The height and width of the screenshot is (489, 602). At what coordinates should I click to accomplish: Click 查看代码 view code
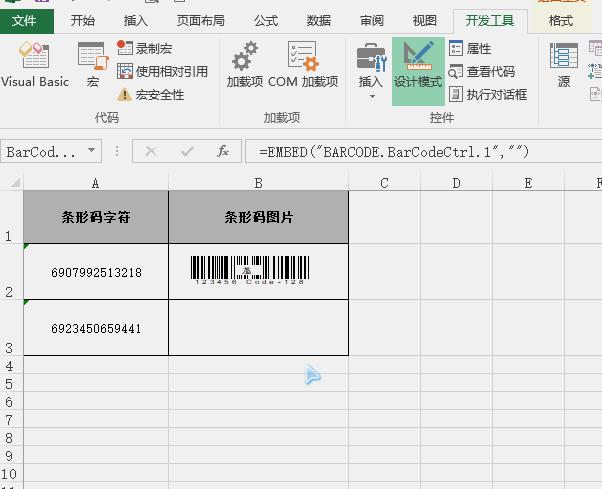coord(481,71)
